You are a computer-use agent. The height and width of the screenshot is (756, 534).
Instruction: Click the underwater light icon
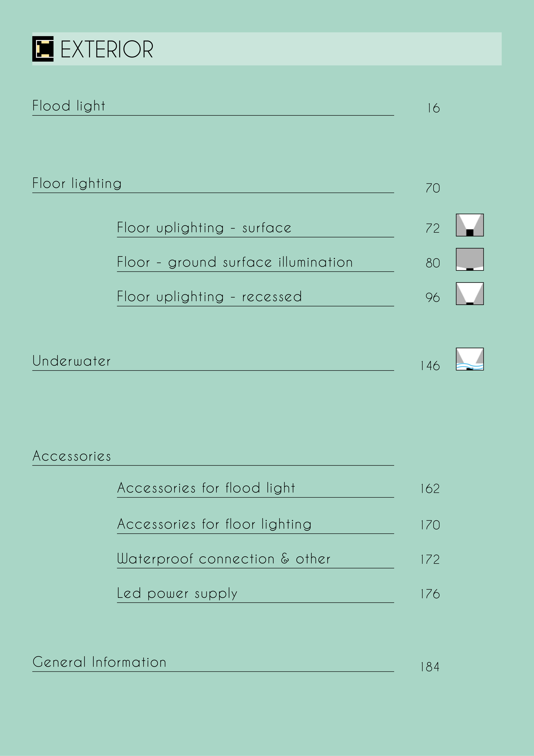[469, 359]
